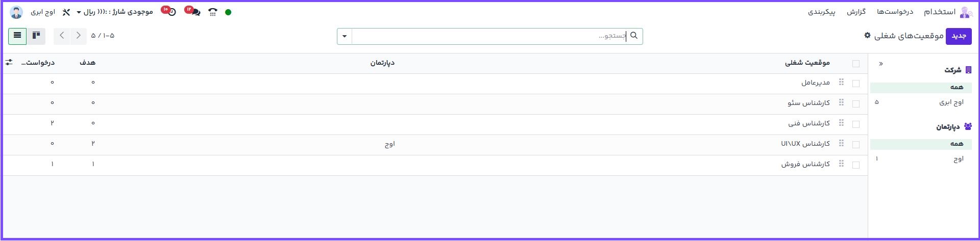Click the جدید button
The image size is (980, 241).
point(959,36)
